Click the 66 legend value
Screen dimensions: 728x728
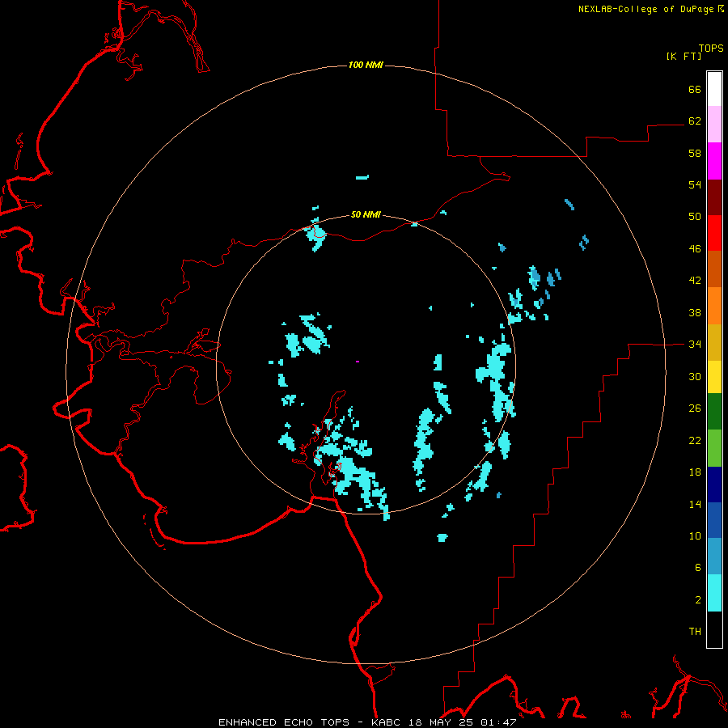695,89
